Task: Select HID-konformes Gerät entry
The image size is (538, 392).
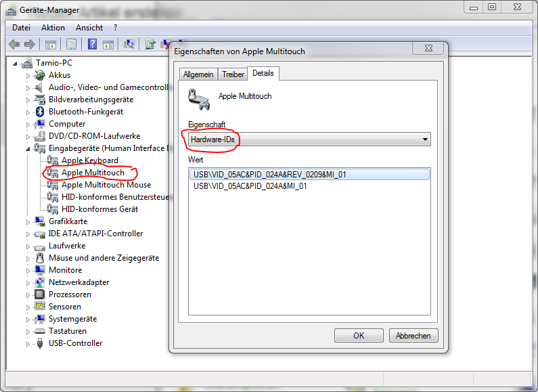Action: (100, 209)
